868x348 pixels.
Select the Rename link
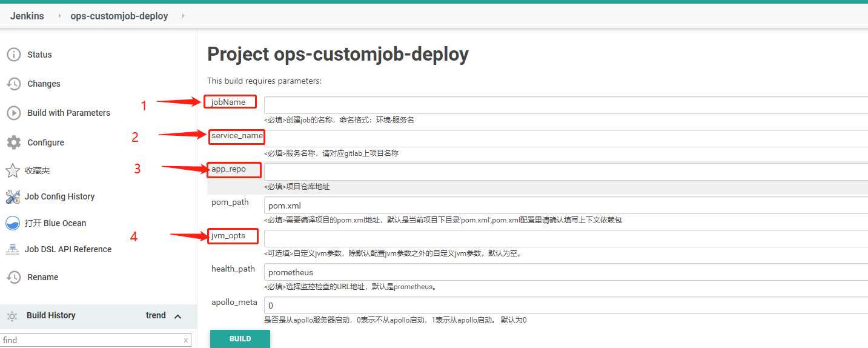(x=42, y=277)
